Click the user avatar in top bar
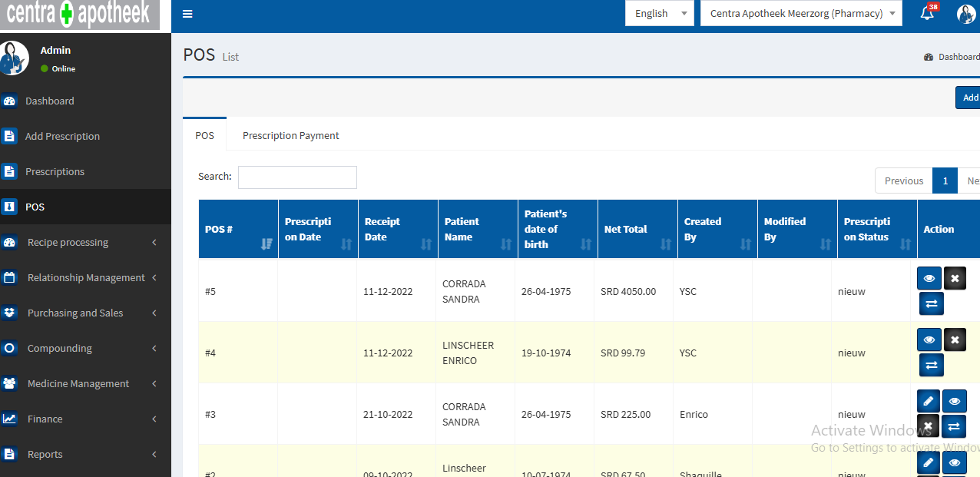The height and width of the screenshot is (477, 980). (x=965, y=13)
